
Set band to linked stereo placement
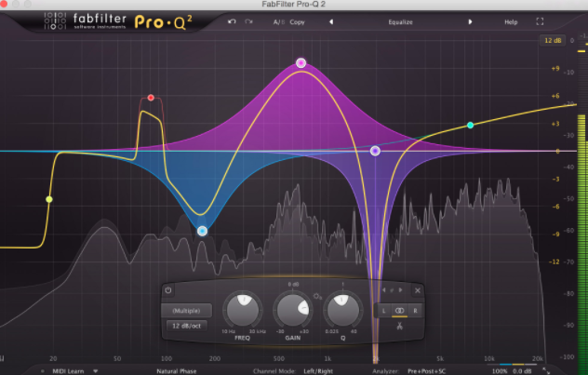[x=399, y=311]
